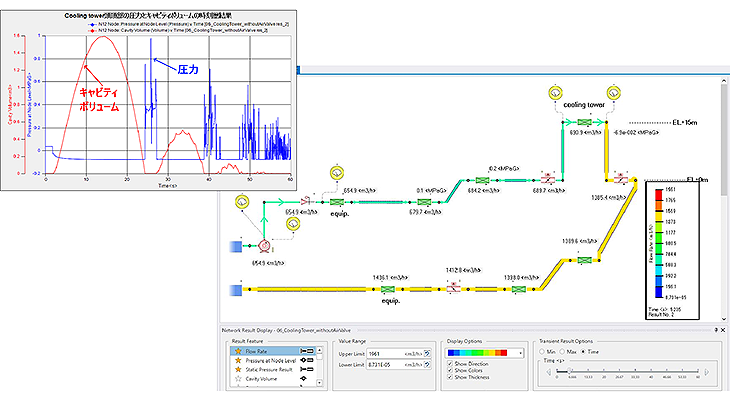The image size is (730, 401).
Task: Select the lower blue reservoir at pipe end
Action: tap(236, 290)
